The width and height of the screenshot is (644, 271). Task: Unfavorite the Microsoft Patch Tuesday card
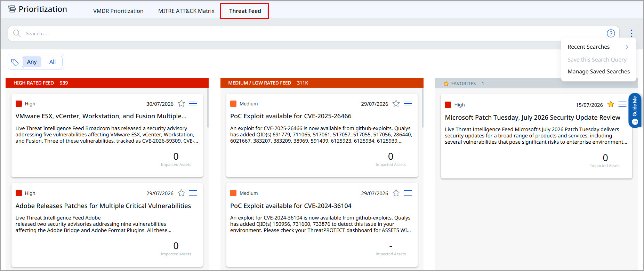pos(611,104)
